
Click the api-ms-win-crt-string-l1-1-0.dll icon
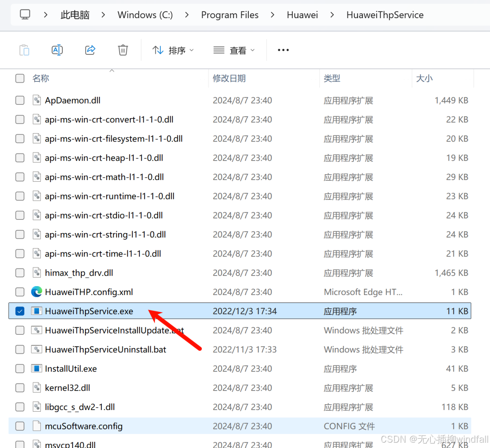coord(37,234)
